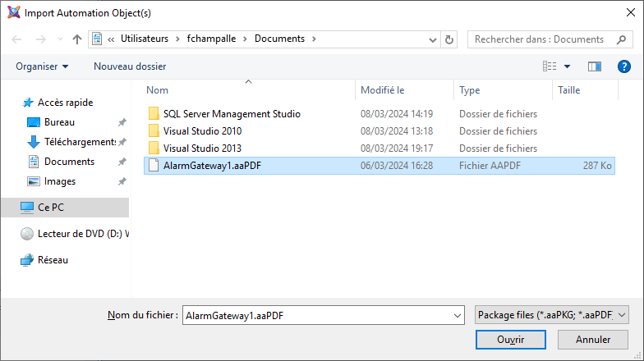The image size is (644, 361).
Task: Click the Lecteur de DVD disc icon
Action: click(x=27, y=234)
